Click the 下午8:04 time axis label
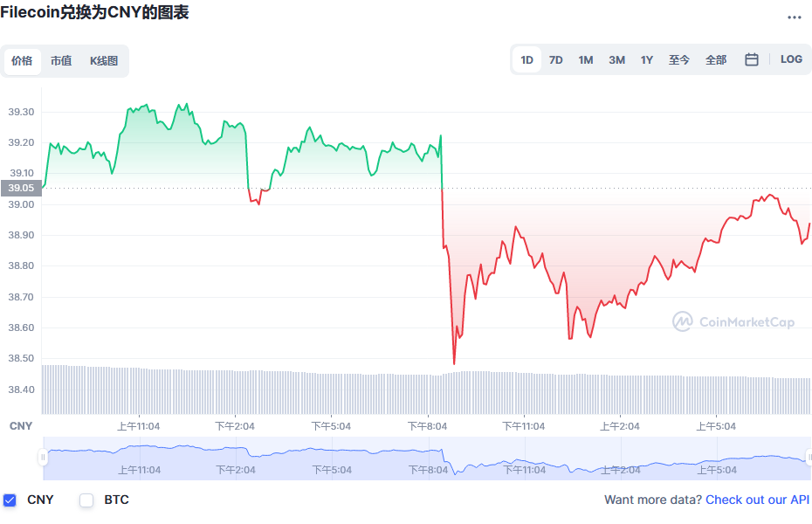 [x=427, y=426]
